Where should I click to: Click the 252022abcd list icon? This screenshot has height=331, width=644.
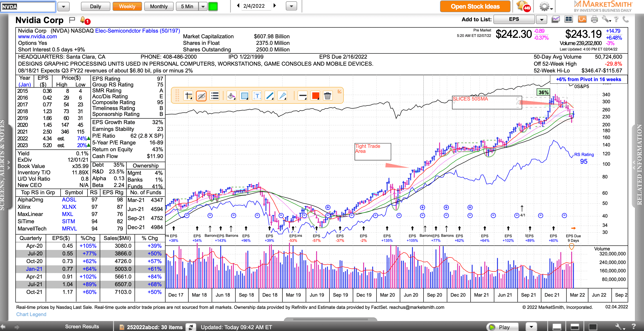[x=122, y=327]
